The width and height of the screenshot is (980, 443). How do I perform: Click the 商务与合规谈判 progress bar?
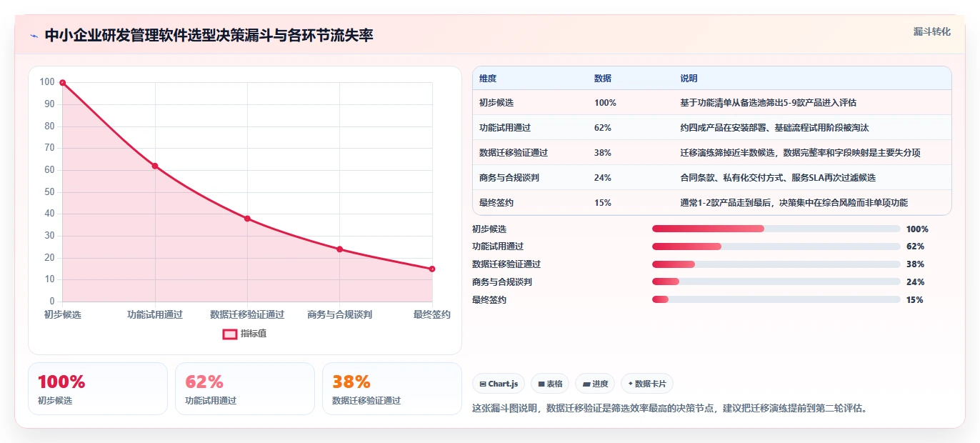pyautogui.click(x=776, y=282)
